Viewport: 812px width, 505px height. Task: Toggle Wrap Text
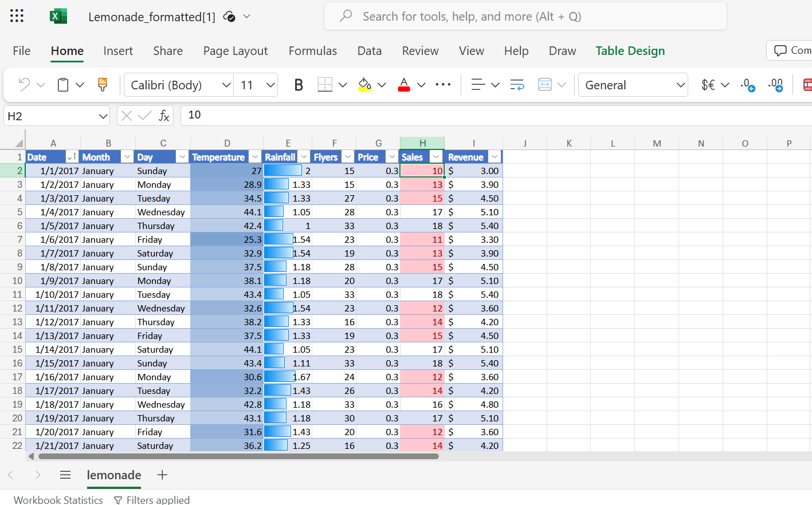(x=517, y=85)
